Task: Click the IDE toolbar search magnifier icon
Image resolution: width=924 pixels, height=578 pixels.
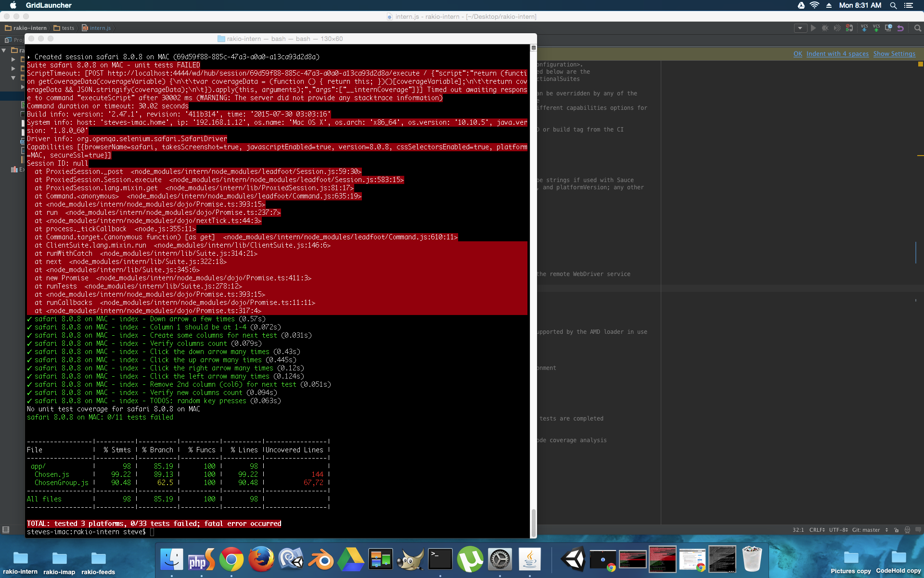Action: 917,28
